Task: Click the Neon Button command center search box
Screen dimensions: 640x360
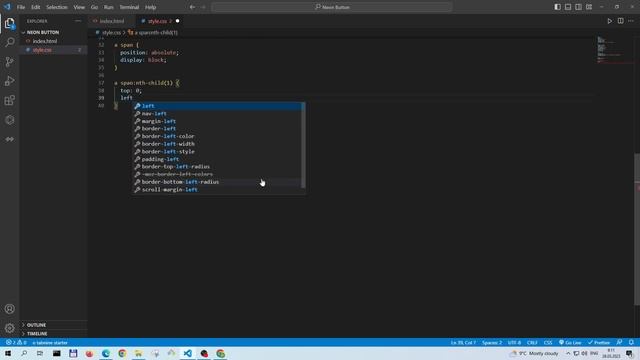Action: pyautogui.click(x=332, y=7)
